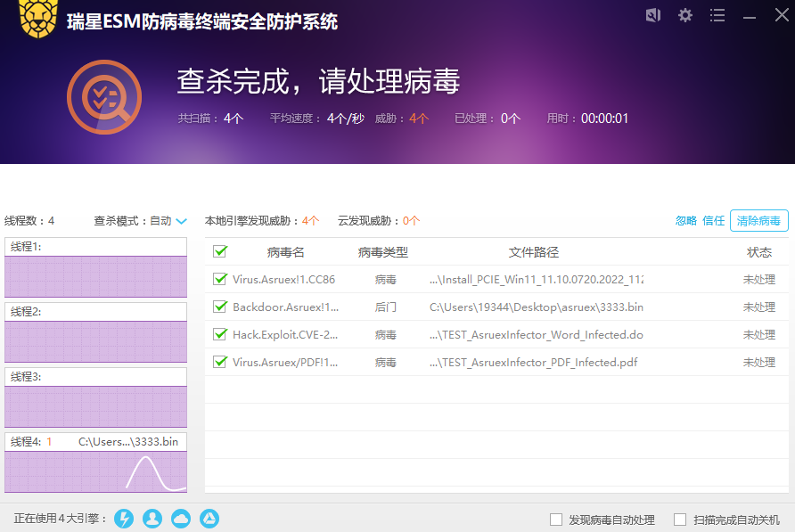Click the 线程2 thread graph
Screen dimensions: 795x532
(96, 341)
